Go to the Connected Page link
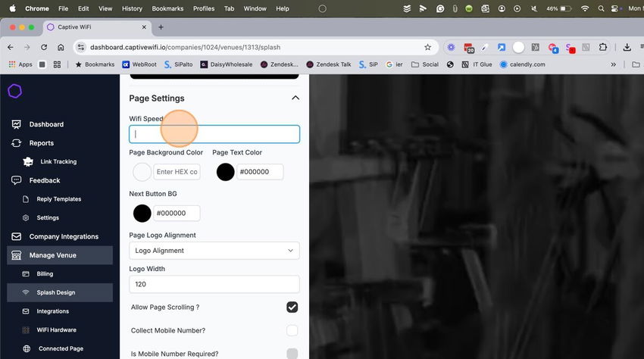 [60, 348]
